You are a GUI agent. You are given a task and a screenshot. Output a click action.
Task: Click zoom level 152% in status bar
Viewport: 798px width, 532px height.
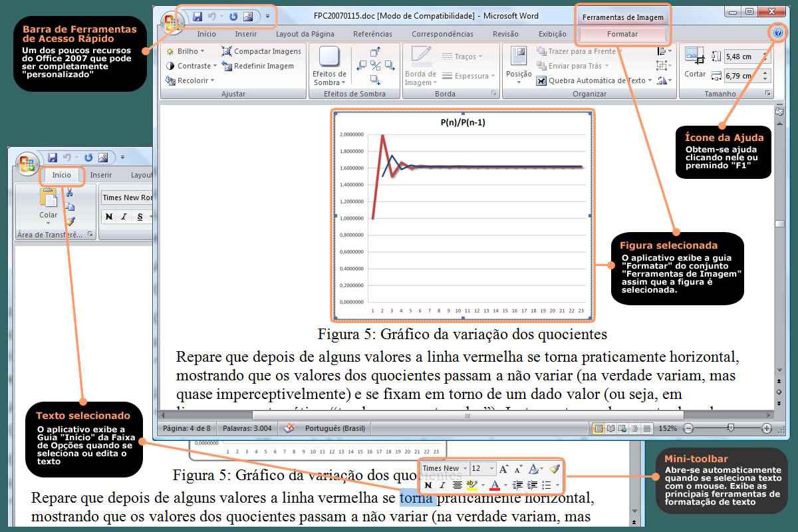tap(668, 429)
